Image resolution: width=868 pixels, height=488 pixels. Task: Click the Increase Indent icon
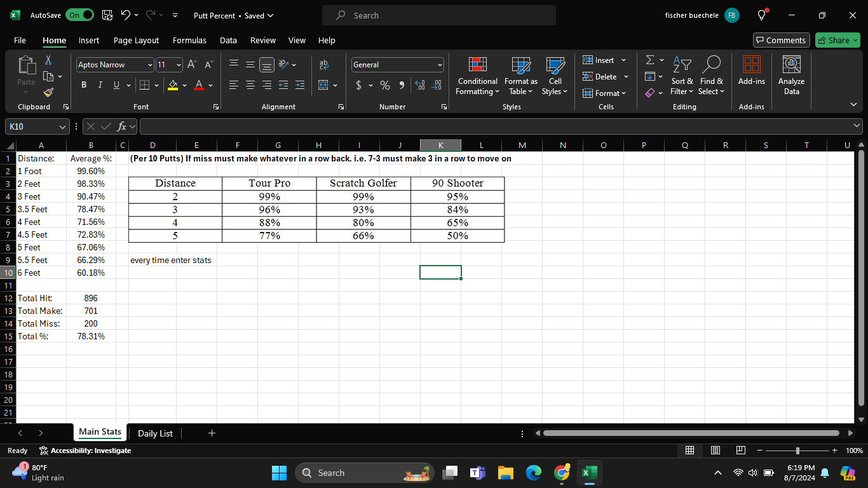coord(300,85)
